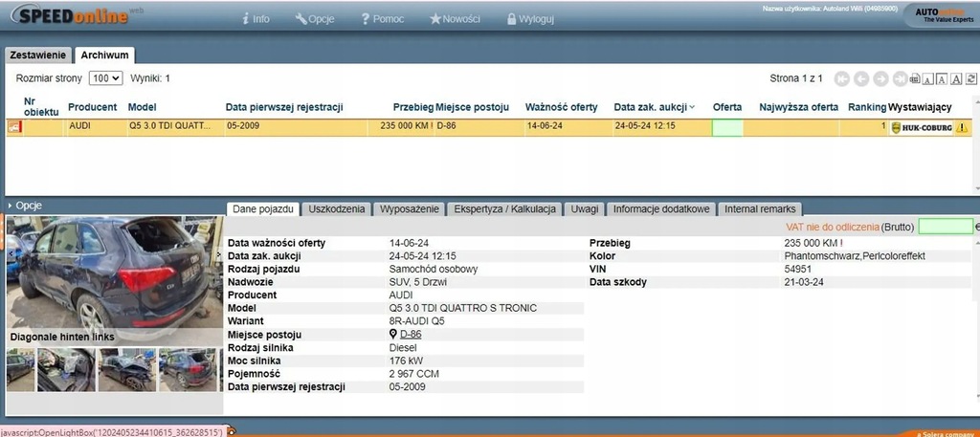980x437 pixels.
Task: Open the map pin next to D-86
Action: 392,335
